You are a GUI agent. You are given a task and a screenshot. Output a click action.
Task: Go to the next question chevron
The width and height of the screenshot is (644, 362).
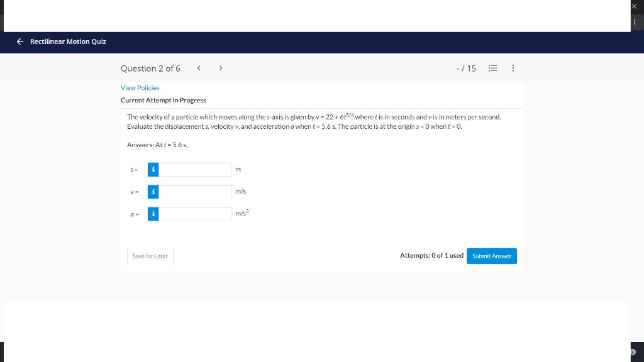tap(221, 68)
